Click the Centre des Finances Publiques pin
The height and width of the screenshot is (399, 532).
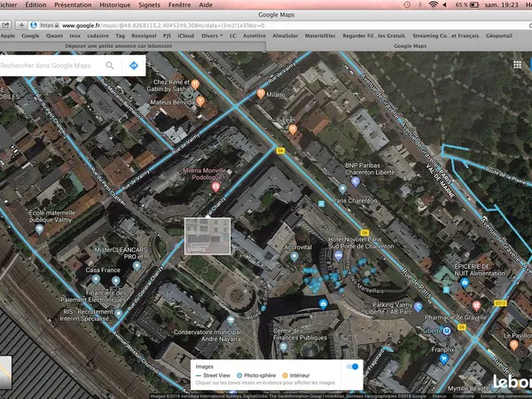(284, 347)
